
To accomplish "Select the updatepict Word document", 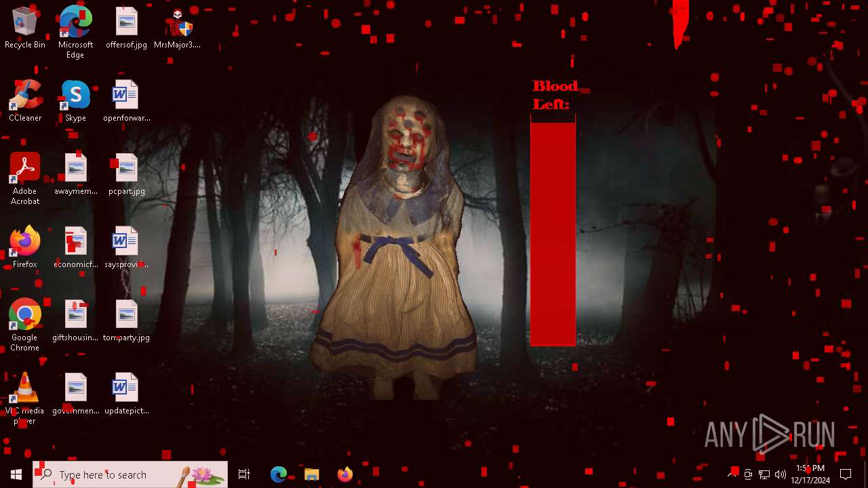I will click(x=126, y=394).
